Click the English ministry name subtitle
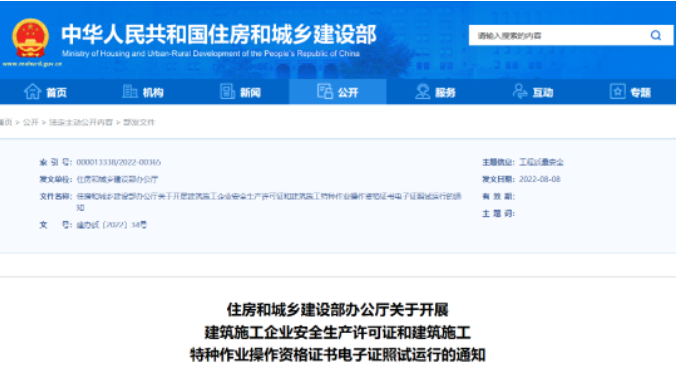The height and width of the screenshot is (376, 676). click(x=211, y=54)
